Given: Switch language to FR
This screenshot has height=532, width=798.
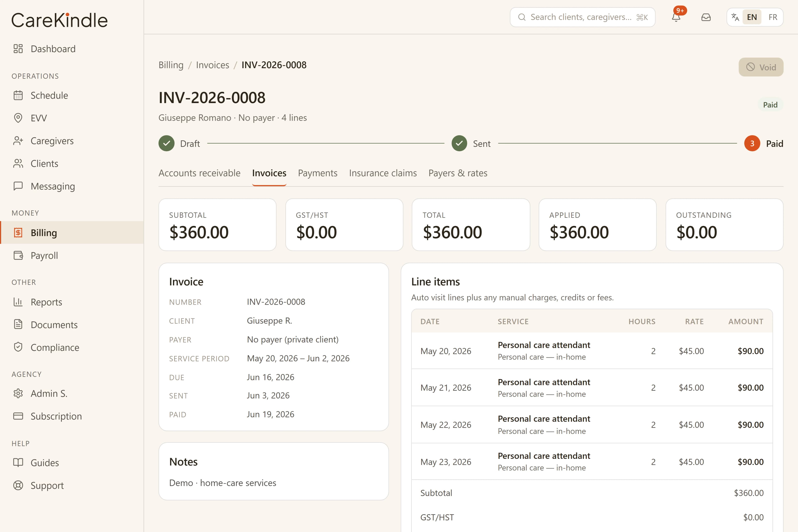Looking at the screenshot, I should (773, 17).
